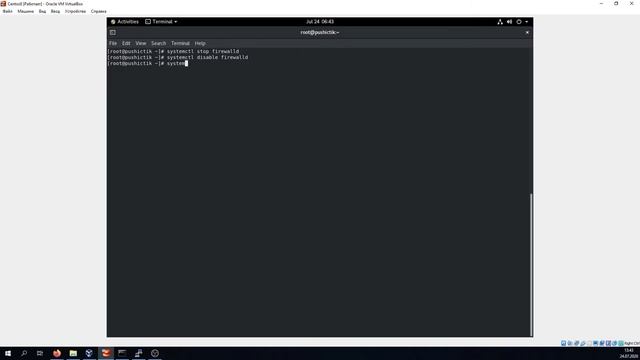640x360 pixels.
Task: Open the file manager from the taskbar
Action: pos(73,353)
